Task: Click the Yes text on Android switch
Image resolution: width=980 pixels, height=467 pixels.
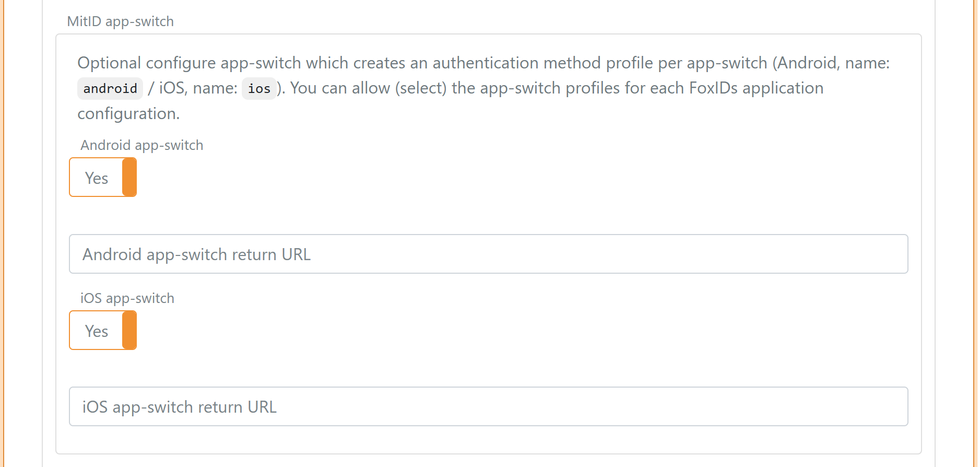Action: click(96, 178)
